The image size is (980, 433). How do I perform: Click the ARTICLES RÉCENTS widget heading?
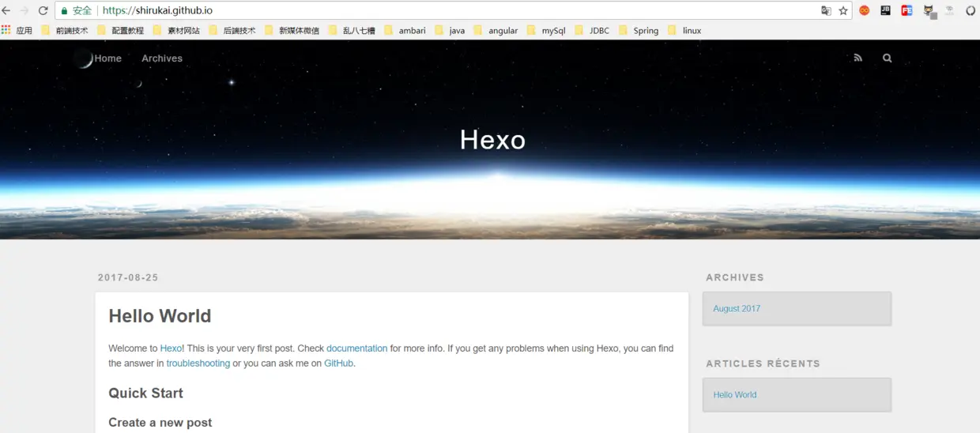click(763, 363)
